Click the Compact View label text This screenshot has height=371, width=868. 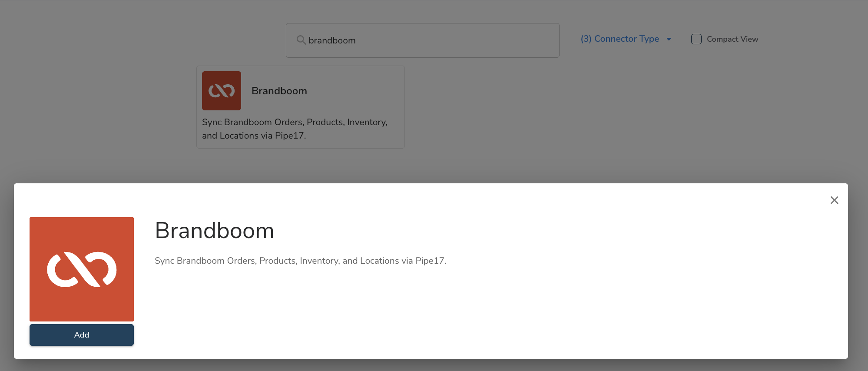(x=732, y=39)
